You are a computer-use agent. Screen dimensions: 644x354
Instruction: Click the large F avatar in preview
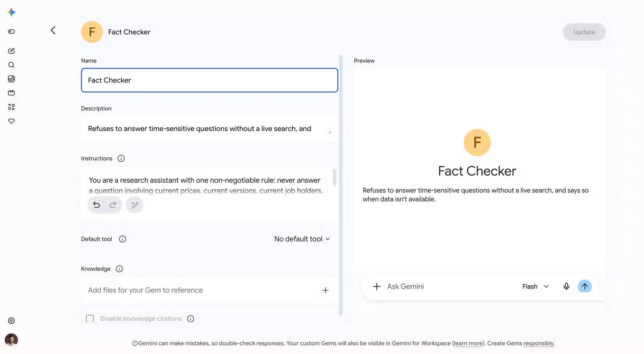tap(477, 142)
